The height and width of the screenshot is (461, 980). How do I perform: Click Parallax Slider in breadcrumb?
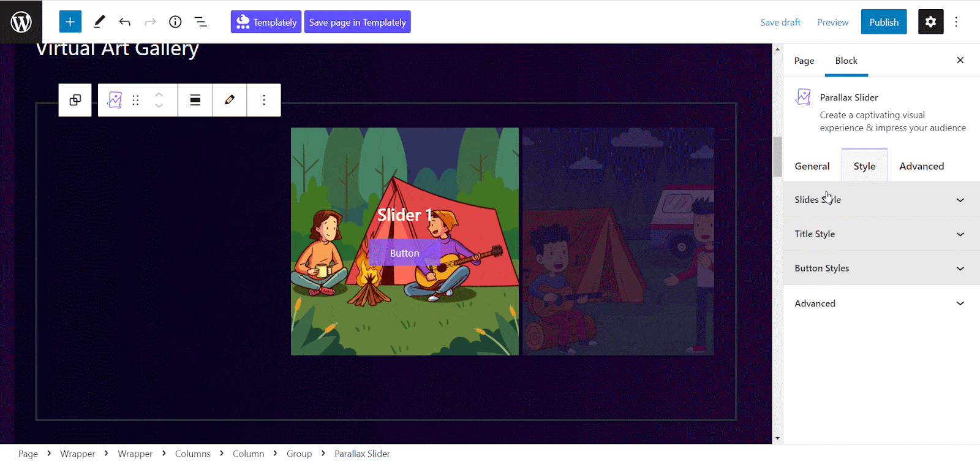[362, 454]
